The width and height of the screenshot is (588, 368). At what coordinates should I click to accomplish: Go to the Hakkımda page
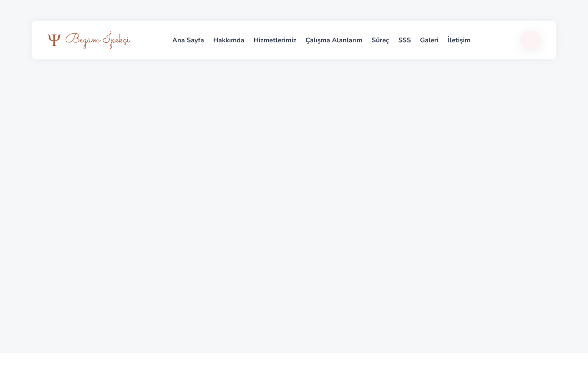coord(229,40)
